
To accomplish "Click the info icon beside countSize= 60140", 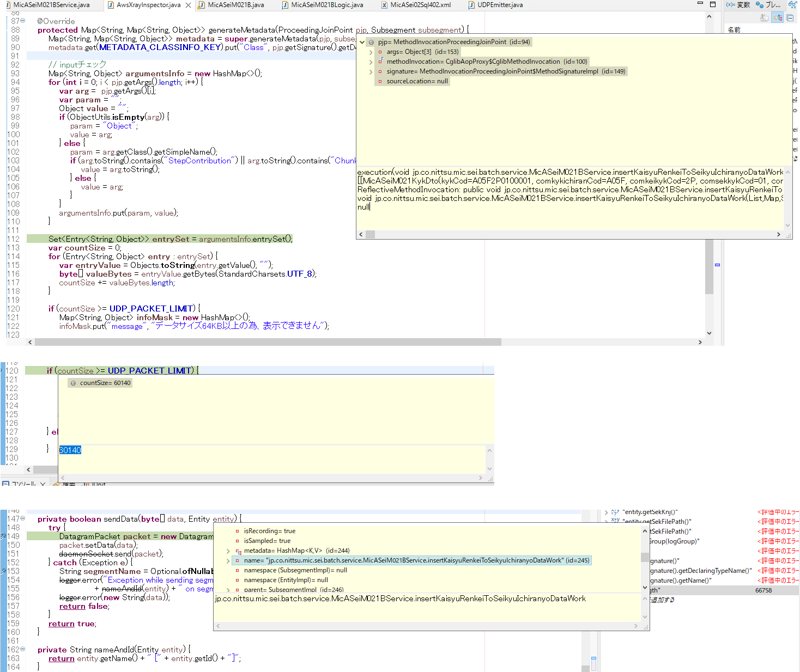I will point(73,383).
